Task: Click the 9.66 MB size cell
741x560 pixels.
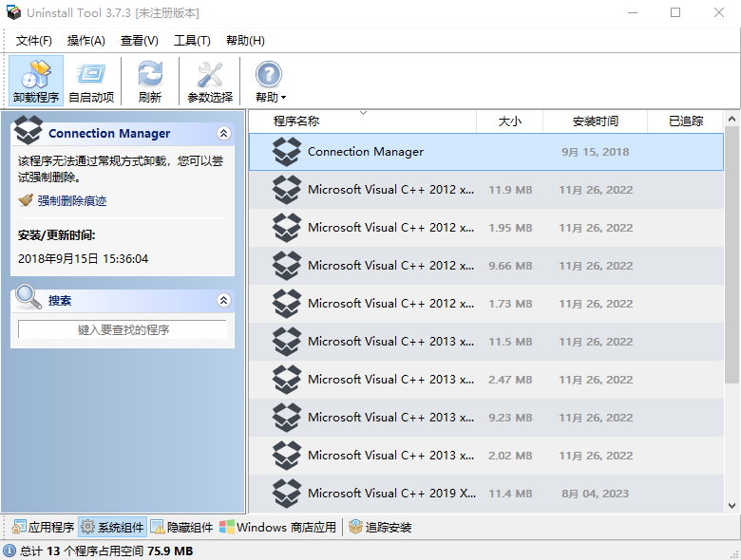Action: [510, 266]
